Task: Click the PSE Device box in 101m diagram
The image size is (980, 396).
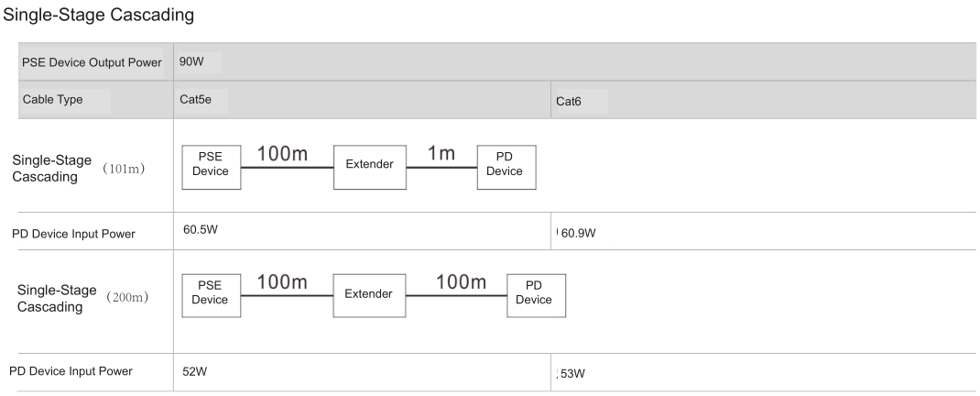Action: (212, 166)
